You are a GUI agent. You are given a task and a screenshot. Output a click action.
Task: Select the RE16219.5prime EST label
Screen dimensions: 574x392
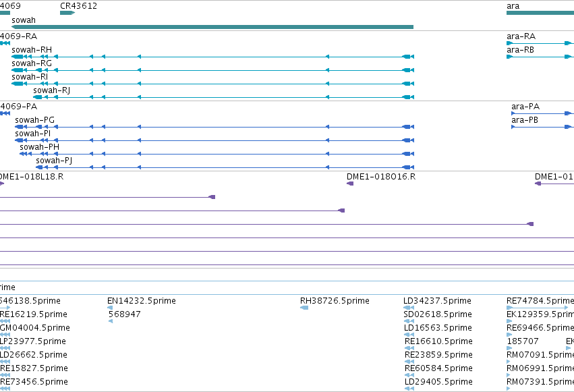coord(34,314)
